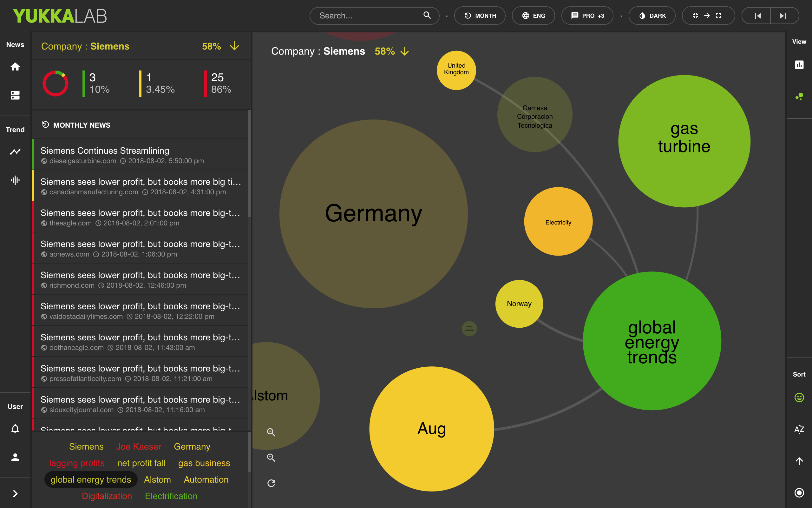Open the Trend line chart icon
This screenshot has height=508, width=812.
pos(15,151)
